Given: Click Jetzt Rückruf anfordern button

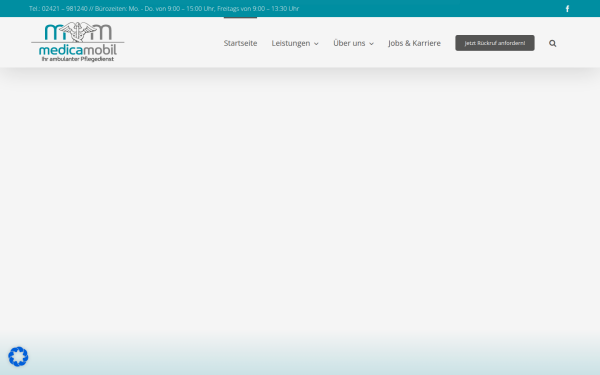Looking at the screenshot, I should (x=495, y=43).
